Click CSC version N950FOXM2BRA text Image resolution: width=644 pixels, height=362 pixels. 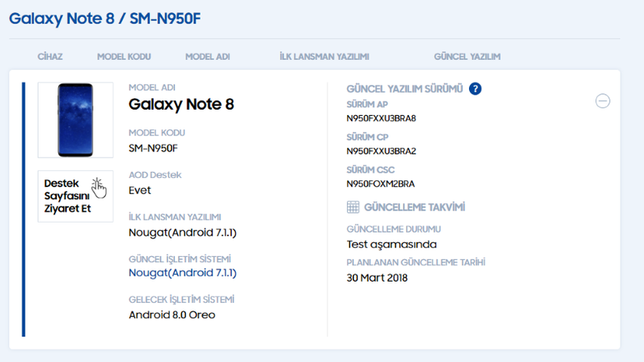(380, 183)
